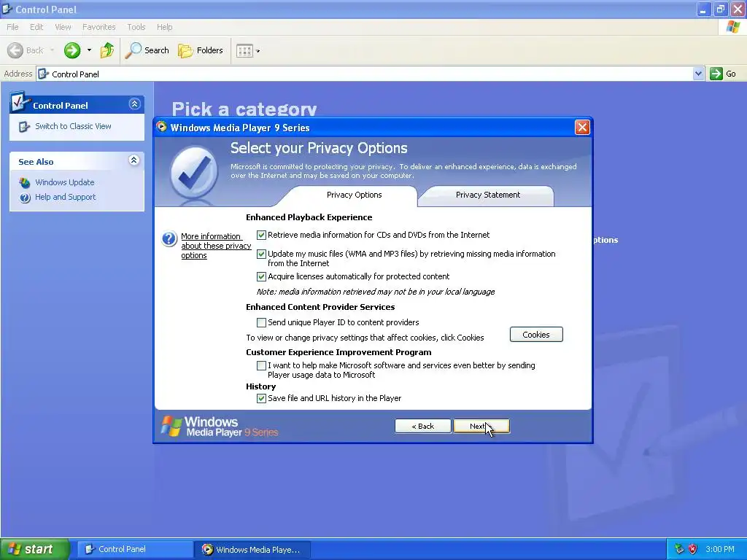Expand the Views dropdown arrow
The image size is (747, 560).
point(258,51)
